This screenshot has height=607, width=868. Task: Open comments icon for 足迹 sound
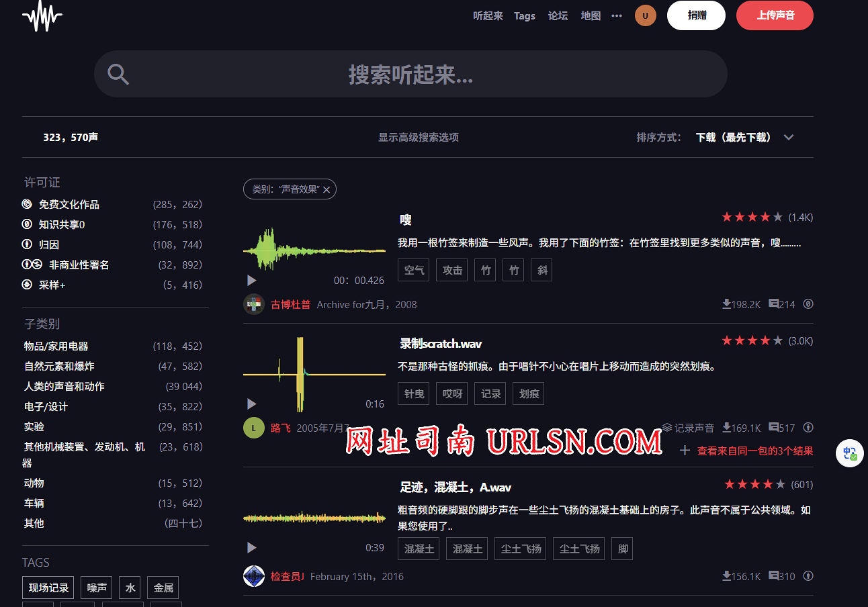(x=774, y=576)
